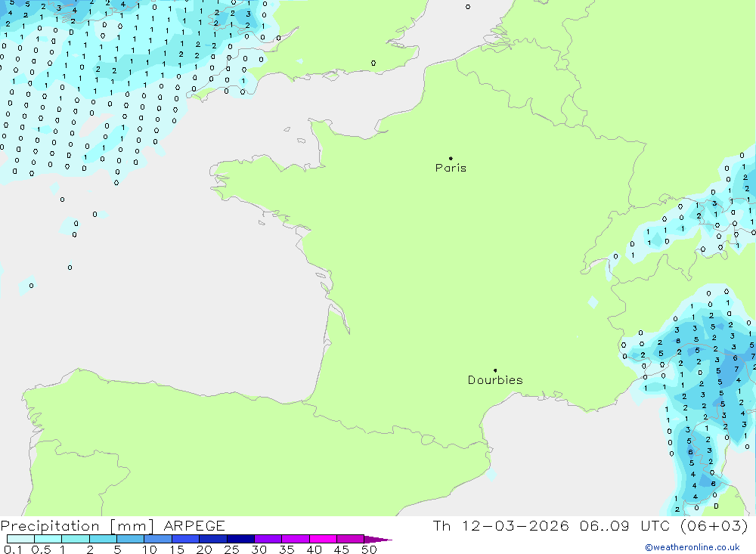Click the 'Th' weekday abbreviation

(x=442, y=525)
